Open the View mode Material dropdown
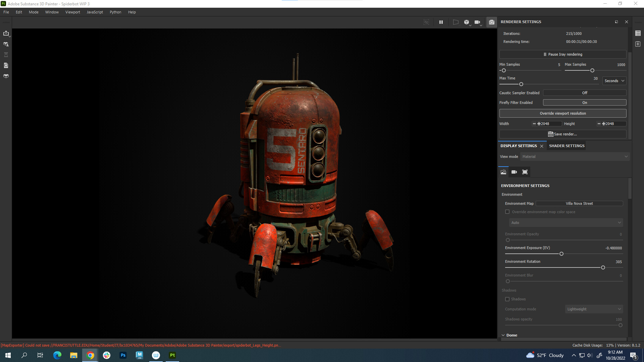 [574, 157]
